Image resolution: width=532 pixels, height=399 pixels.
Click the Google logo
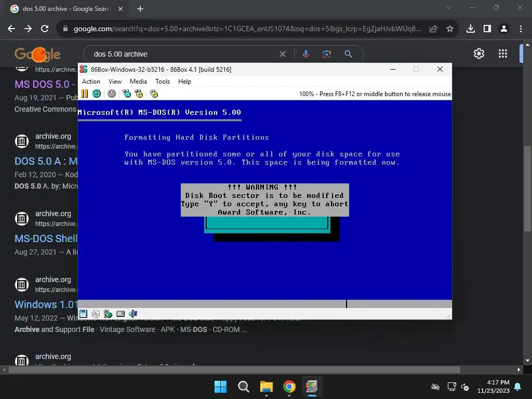pyautogui.click(x=37, y=54)
